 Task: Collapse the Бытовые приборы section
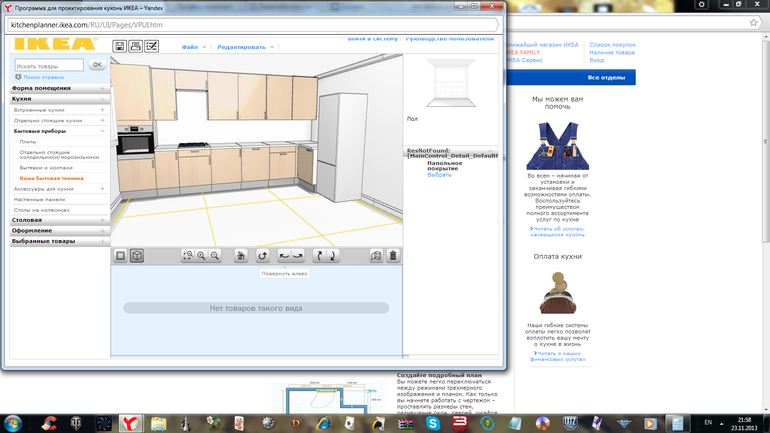(x=102, y=131)
